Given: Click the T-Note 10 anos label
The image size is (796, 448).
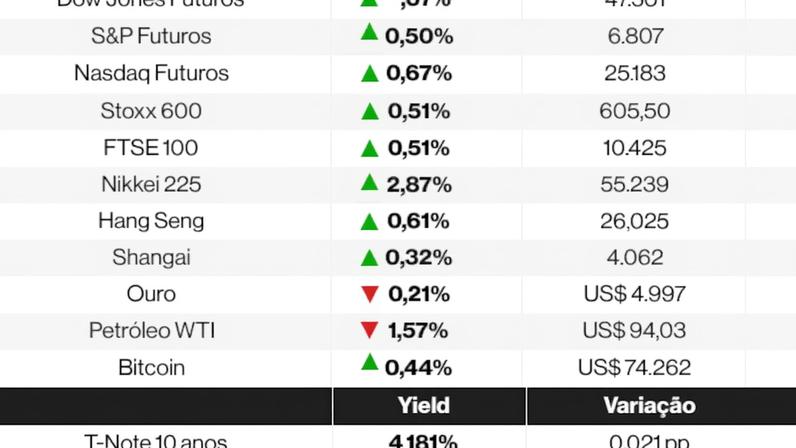Looking at the screenshot, I should tap(155, 440).
